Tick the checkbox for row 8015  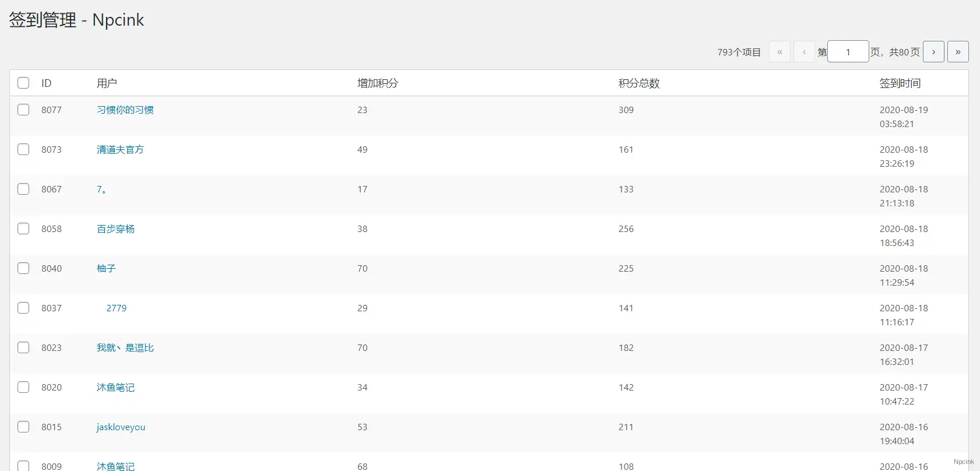[x=23, y=427]
